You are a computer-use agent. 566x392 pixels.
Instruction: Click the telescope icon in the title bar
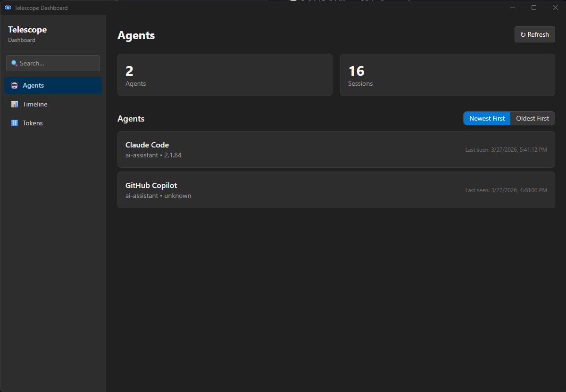point(7,8)
